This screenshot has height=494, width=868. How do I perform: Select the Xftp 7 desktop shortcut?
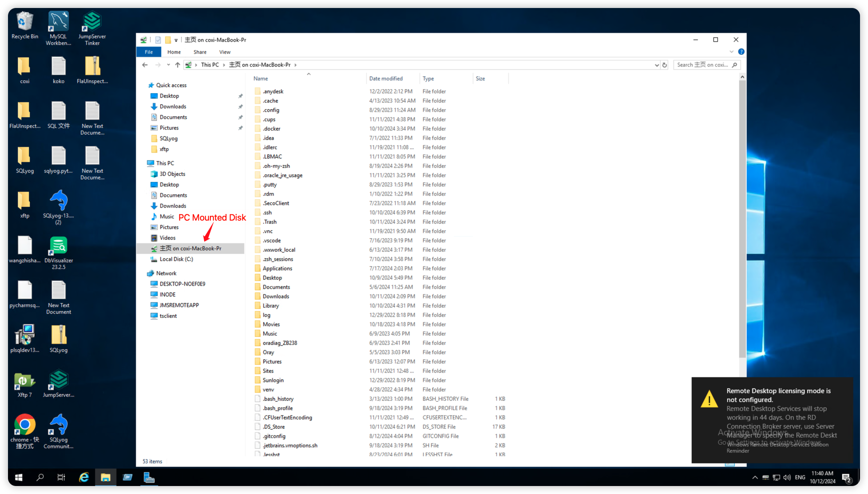click(25, 384)
